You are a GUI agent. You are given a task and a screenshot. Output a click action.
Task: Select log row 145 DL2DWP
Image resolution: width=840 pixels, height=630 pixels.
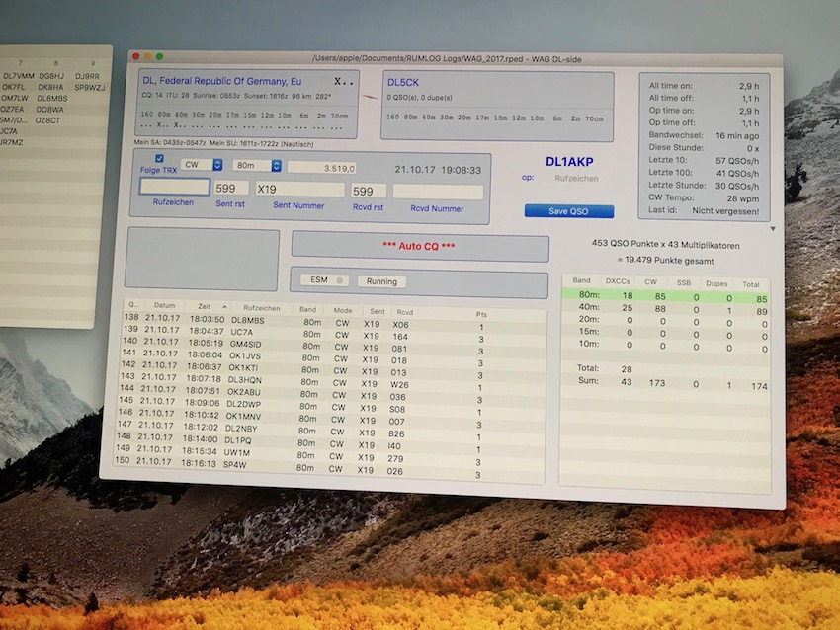[x=330, y=408]
